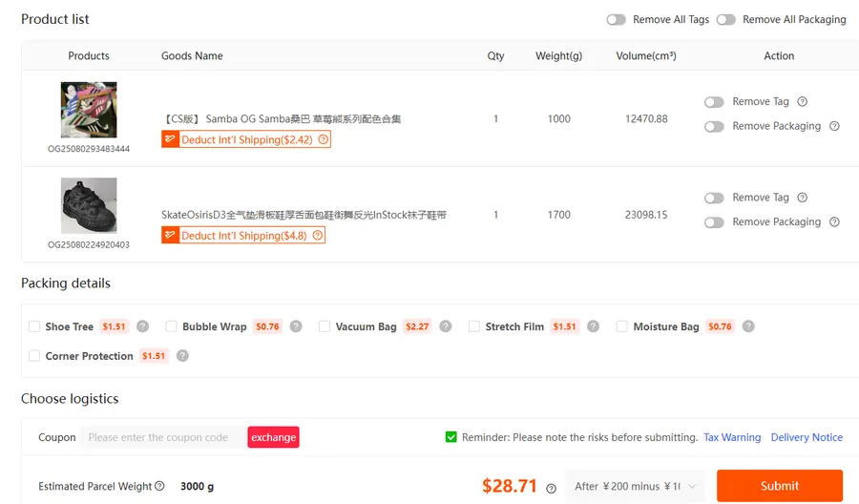Click the volume value 23098.15
The height and width of the screenshot is (504, 859).
pyautogui.click(x=646, y=215)
